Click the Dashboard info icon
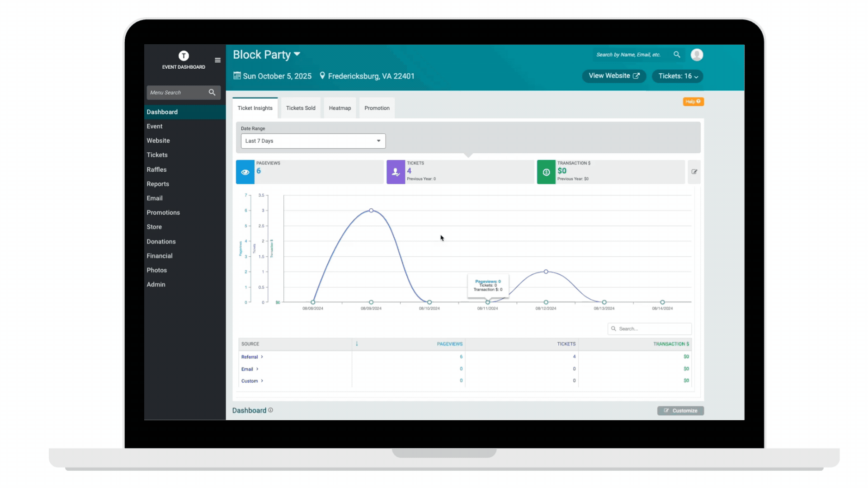The image size is (868, 488). coord(271,410)
